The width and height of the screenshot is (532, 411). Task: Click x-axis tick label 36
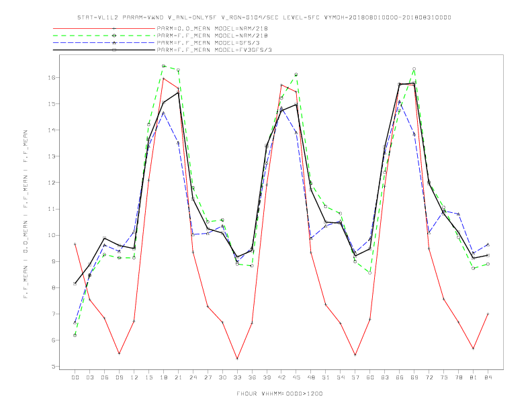click(252, 377)
